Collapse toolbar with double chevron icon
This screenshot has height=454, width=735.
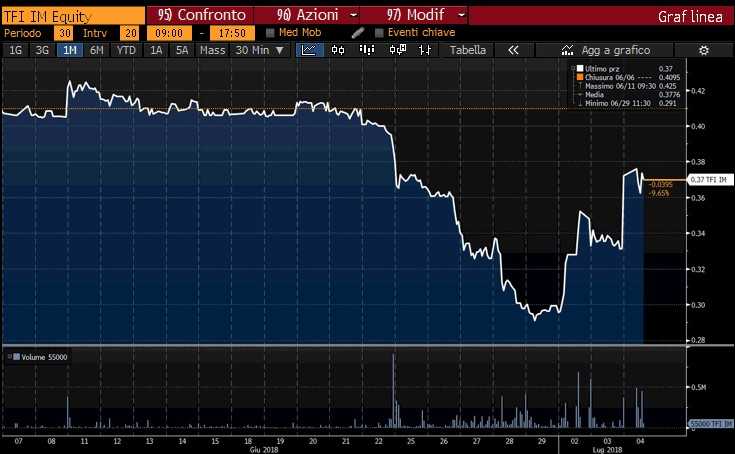coord(513,50)
